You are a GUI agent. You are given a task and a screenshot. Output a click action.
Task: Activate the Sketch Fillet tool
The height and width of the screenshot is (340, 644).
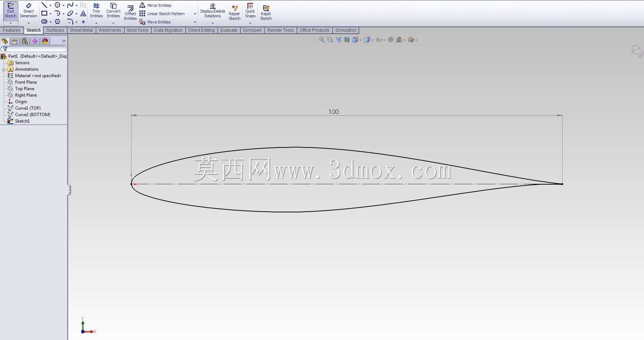70,22
